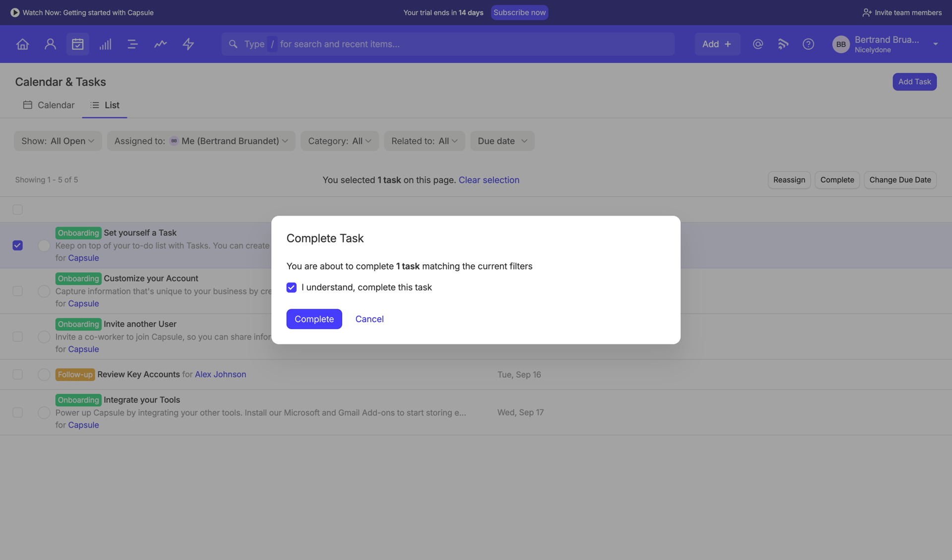Open the 'Assigned to' filter dropdown
The image size is (952, 560).
coord(201,141)
